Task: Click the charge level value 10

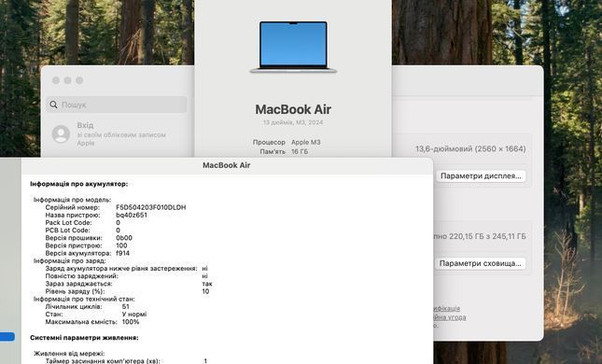Action: coord(205,291)
